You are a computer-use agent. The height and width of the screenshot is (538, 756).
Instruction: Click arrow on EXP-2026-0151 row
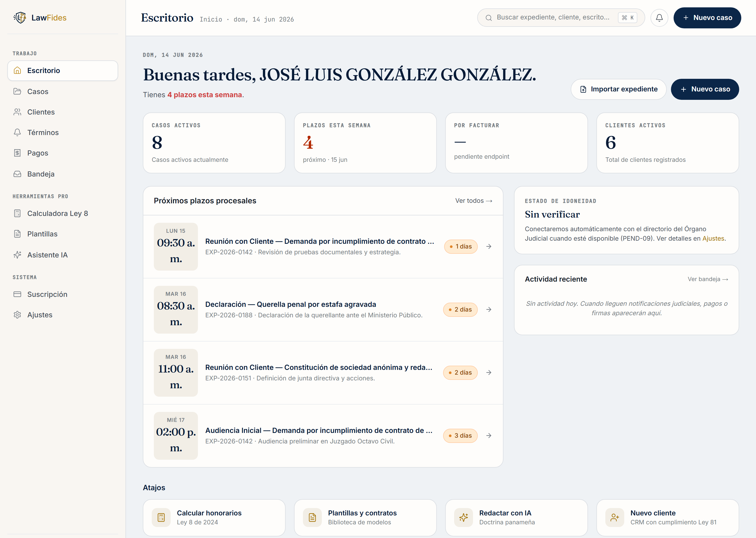pyautogui.click(x=489, y=373)
